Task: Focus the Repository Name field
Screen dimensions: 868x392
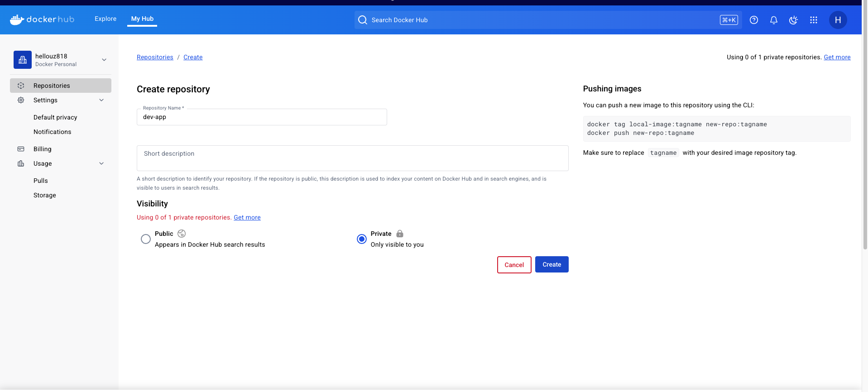Action: tap(262, 117)
